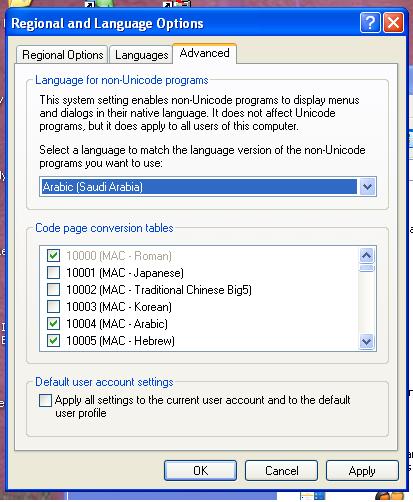Select the Advanced tab
The width and height of the screenshot is (413, 502).
click(x=204, y=53)
